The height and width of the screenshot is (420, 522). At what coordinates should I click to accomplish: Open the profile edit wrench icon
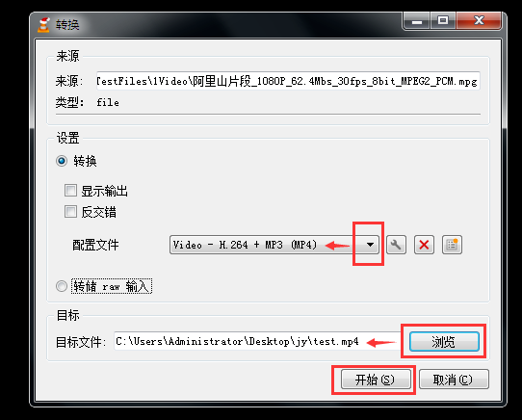coord(396,245)
